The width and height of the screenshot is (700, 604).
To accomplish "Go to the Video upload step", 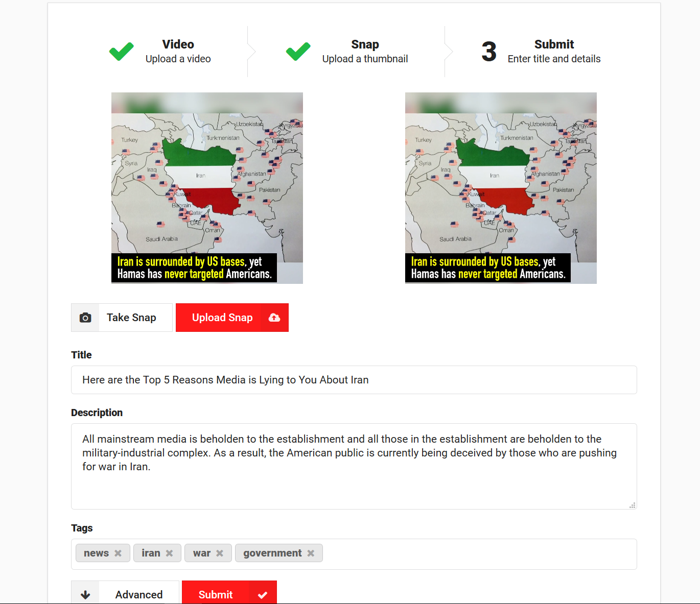I will tap(160, 52).
